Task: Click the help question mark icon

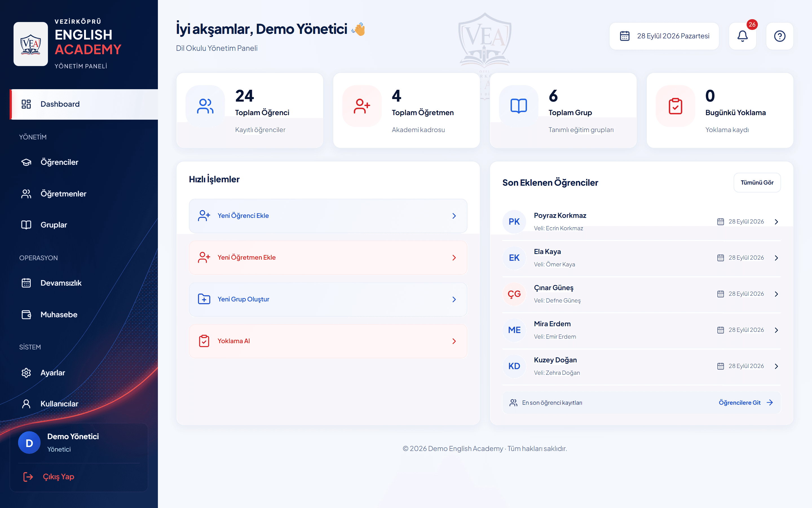Action: [x=780, y=36]
